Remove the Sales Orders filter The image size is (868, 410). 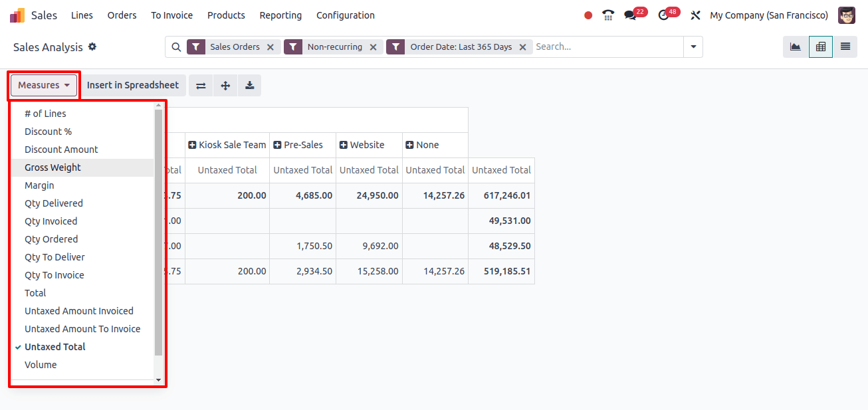271,47
